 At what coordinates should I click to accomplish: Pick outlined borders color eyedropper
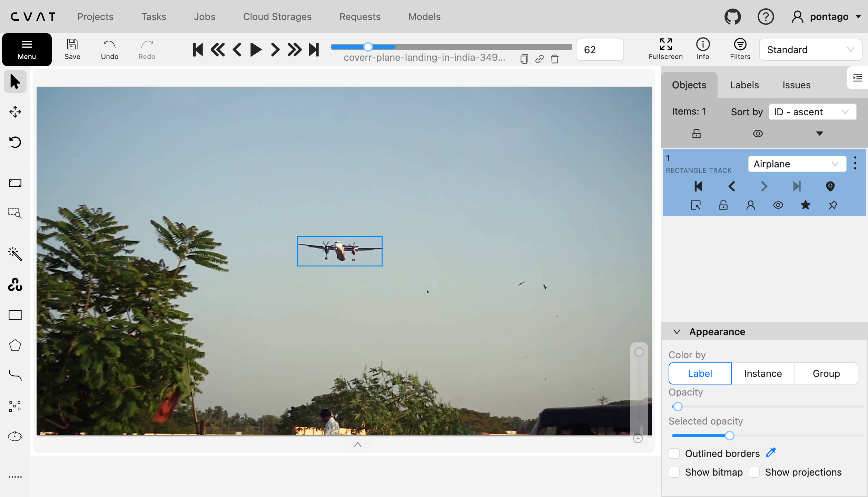point(771,452)
